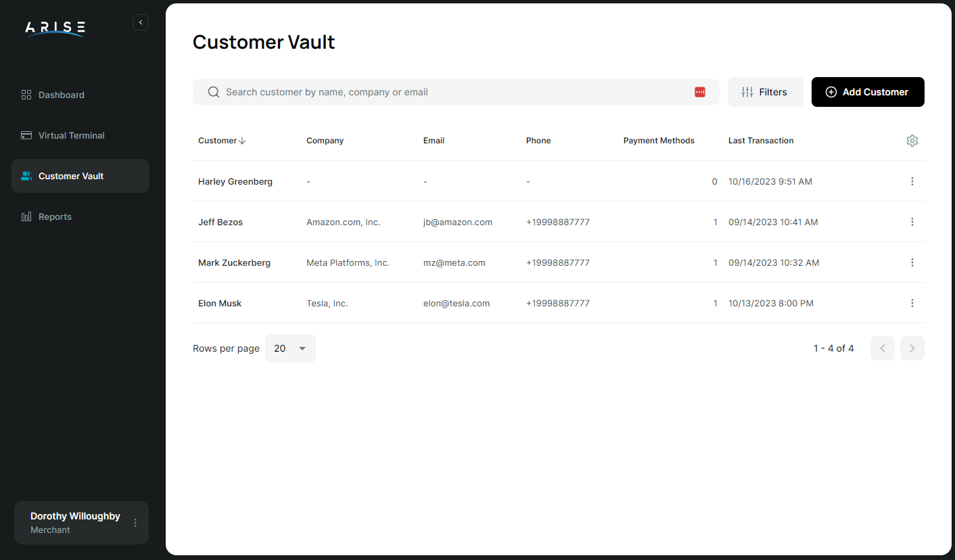The image size is (955, 560).
Task: Click Company column header
Action: tap(325, 141)
